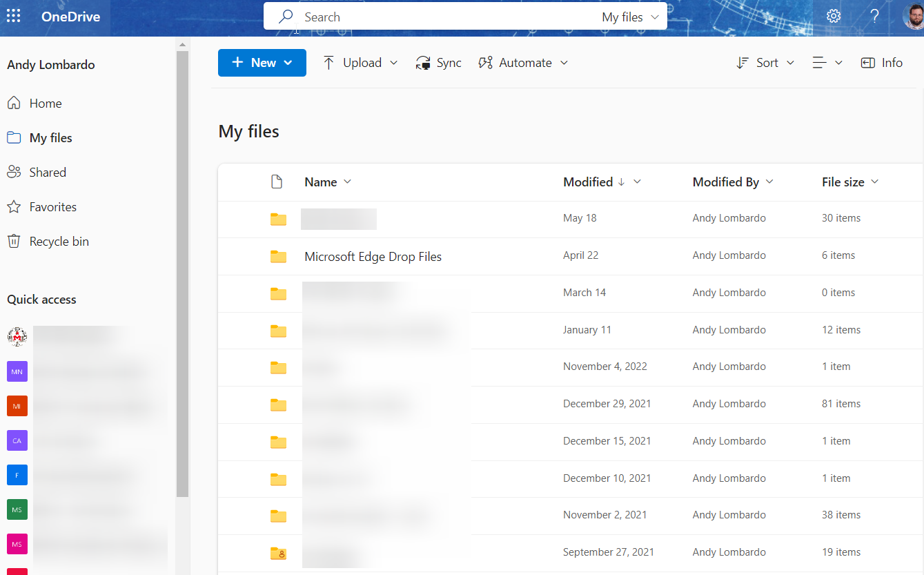The width and height of the screenshot is (924, 575).
Task: Click the Sync button
Action: pos(439,63)
